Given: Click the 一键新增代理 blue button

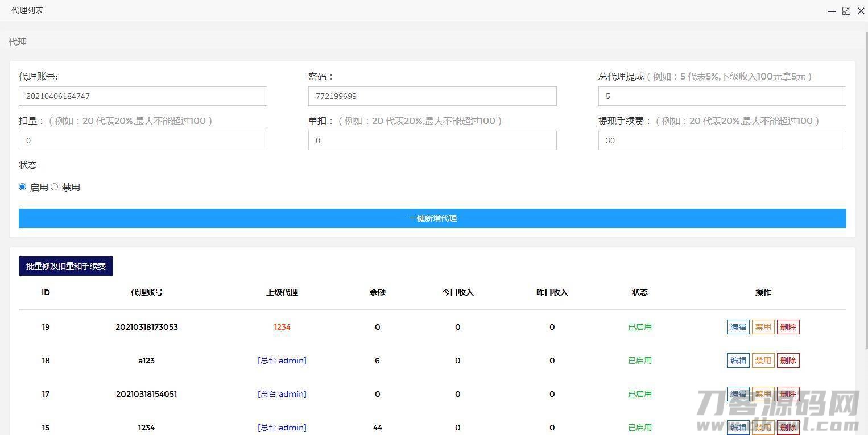Looking at the screenshot, I should tap(432, 218).
